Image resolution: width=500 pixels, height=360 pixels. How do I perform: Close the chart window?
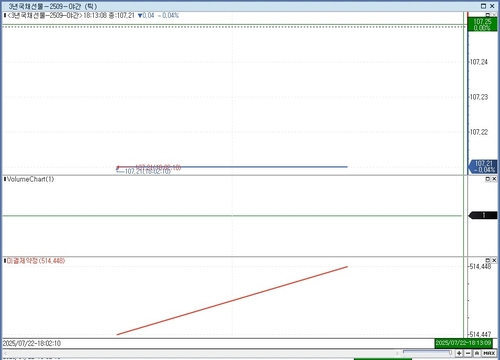pyautogui.click(x=492, y=6)
